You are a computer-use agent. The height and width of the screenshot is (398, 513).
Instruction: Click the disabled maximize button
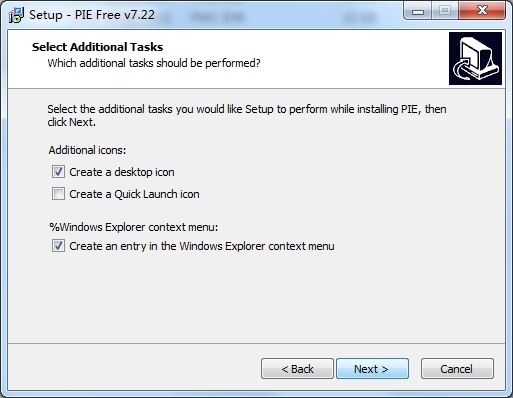[445, 11]
